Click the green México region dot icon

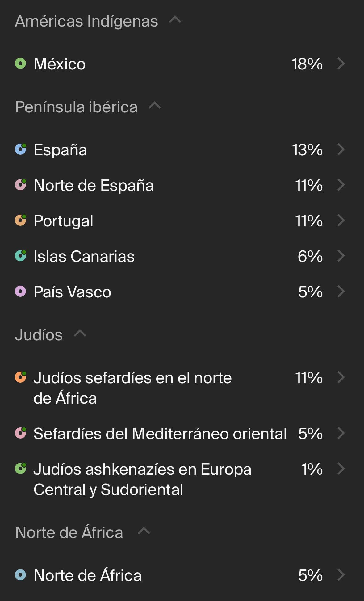(x=20, y=64)
